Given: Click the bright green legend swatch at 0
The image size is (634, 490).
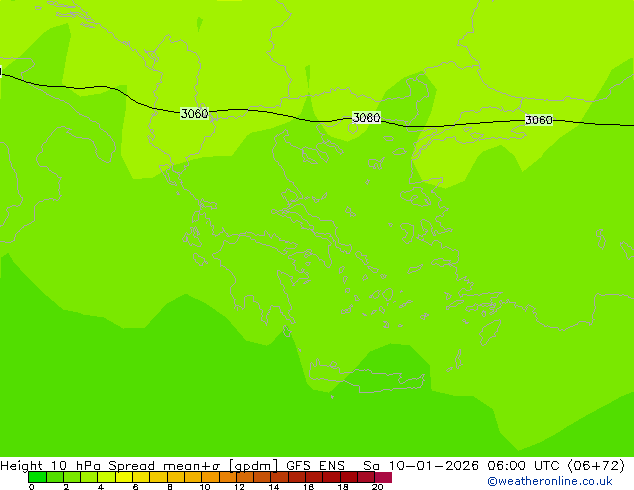Looking at the screenshot, I should tap(37, 477).
